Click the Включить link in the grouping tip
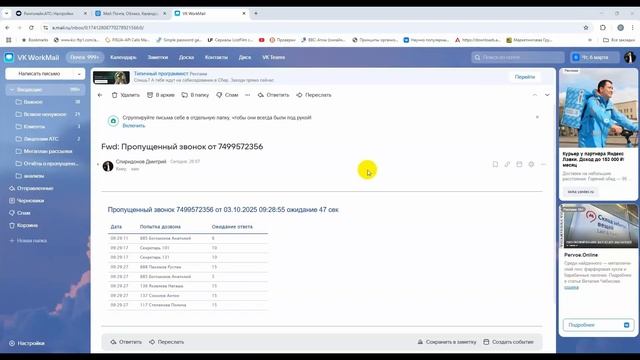Viewport: 640px width, 360px height. point(133,126)
